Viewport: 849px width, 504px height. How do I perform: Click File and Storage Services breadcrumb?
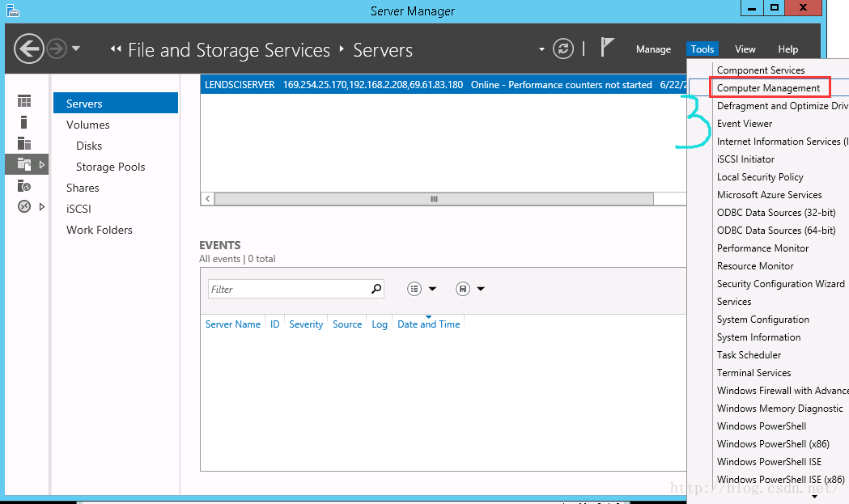click(229, 50)
